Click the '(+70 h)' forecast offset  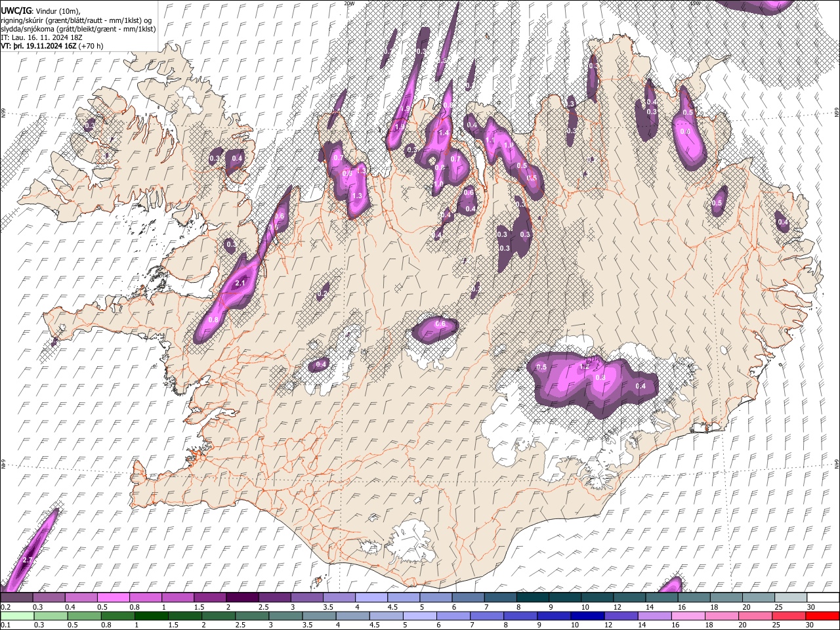(91, 47)
